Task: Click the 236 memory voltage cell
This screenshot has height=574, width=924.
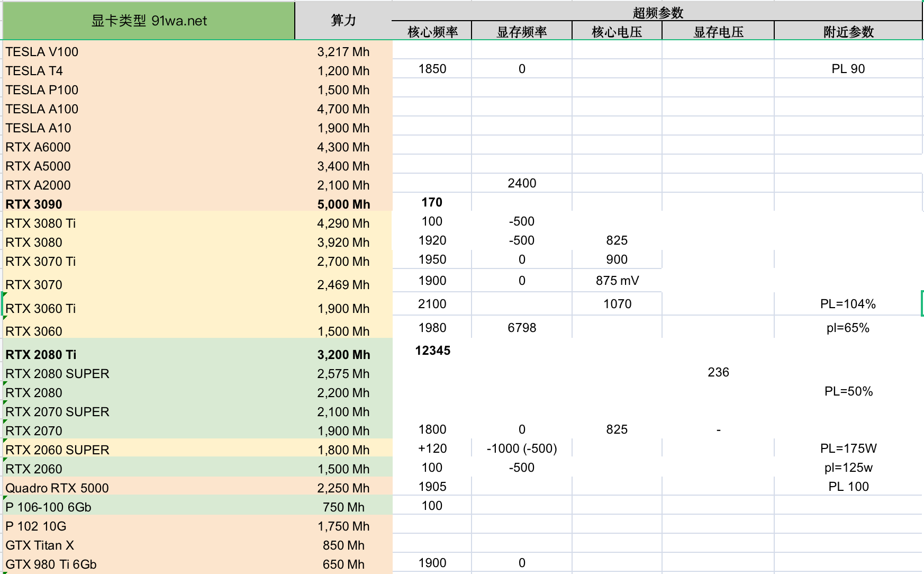Action: click(718, 372)
